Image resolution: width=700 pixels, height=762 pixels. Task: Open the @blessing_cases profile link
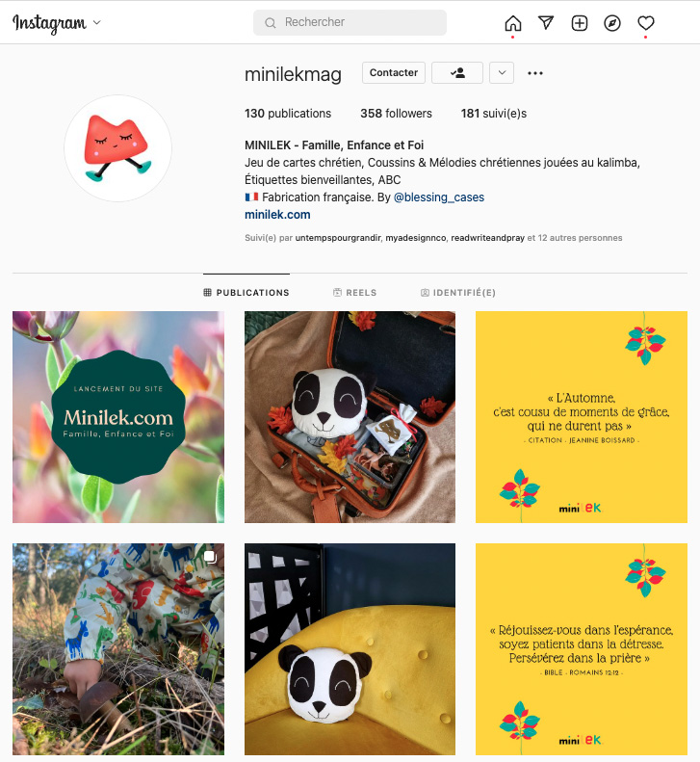coord(439,197)
